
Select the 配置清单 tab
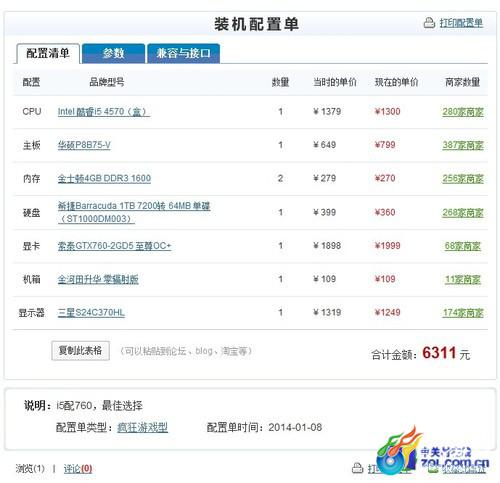click(48, 53)
